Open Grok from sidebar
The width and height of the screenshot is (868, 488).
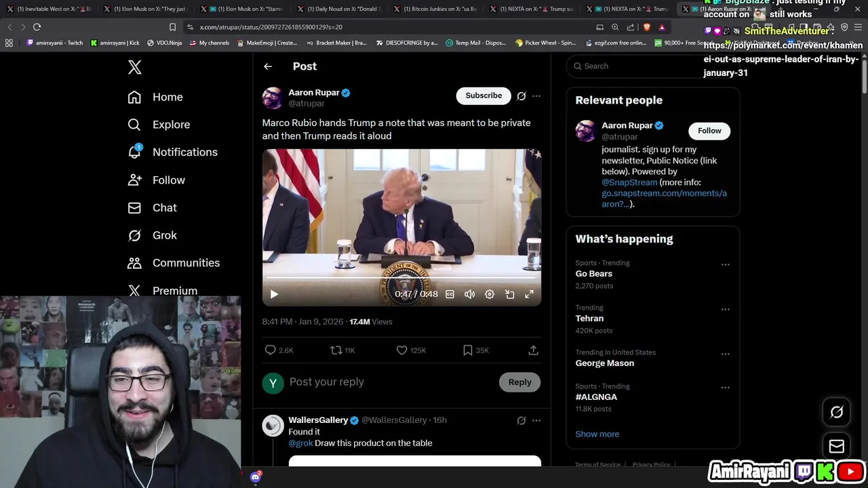152,235
